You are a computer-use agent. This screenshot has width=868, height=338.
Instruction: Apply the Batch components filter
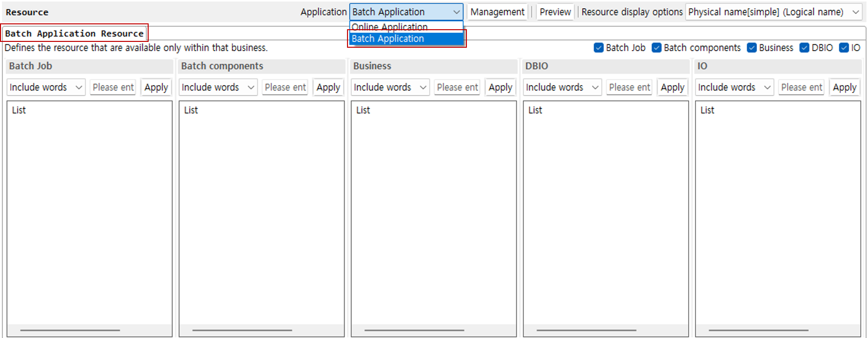click(x=328, y=87)
